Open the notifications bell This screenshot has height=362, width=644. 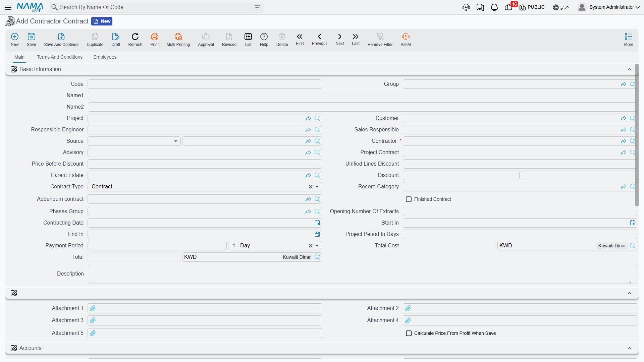click(494, 7)
